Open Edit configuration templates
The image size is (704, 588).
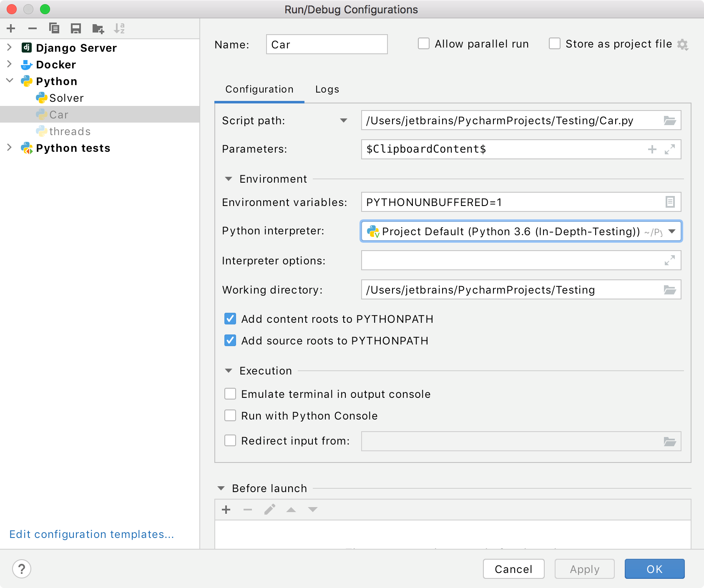[92, 534]
